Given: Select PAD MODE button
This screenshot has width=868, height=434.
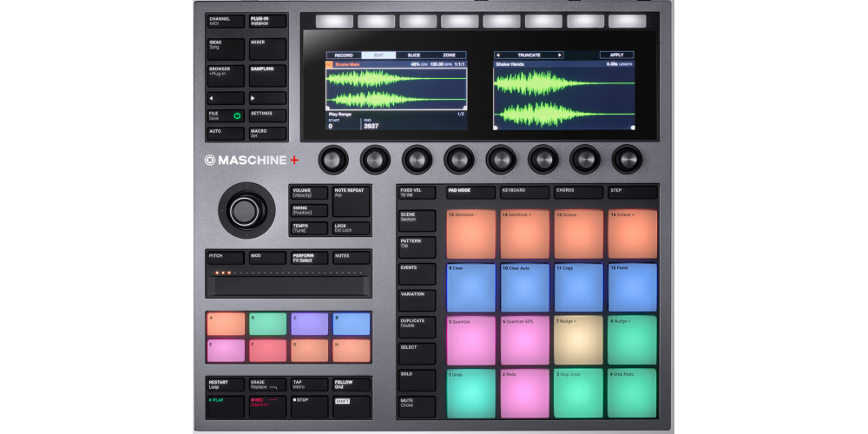Looking at the screenshot, I should (471, 193).
